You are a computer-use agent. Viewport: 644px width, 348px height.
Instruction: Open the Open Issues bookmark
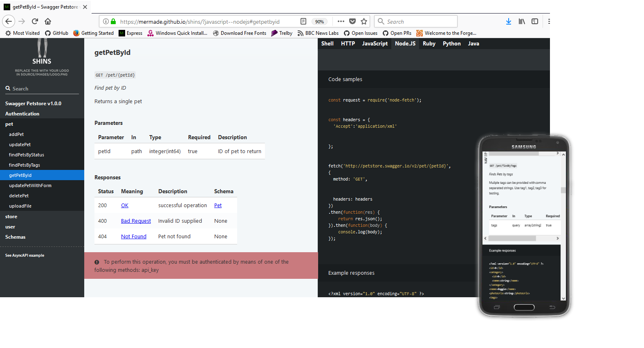click(x=361, y=33)
